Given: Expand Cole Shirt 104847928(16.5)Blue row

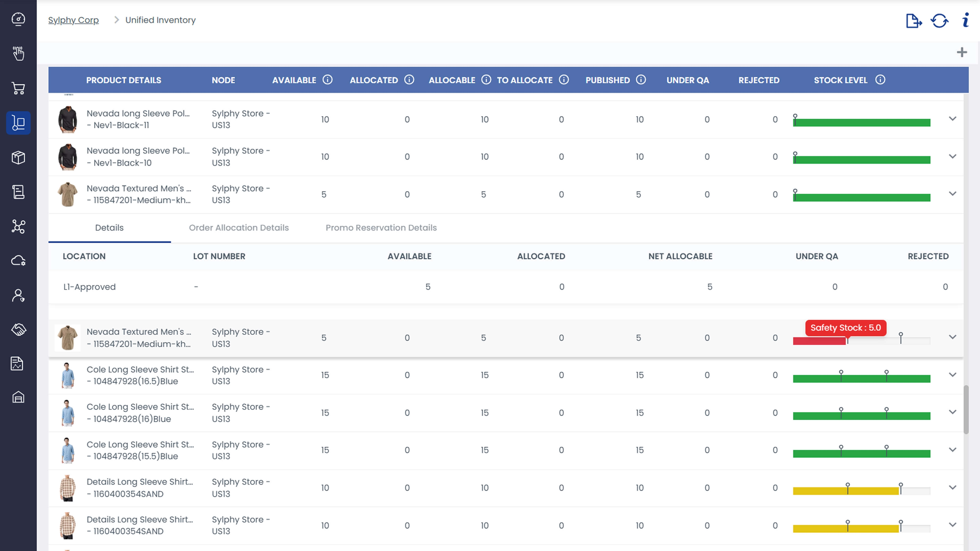Looking at the screenshot, I should pos(952,374).
